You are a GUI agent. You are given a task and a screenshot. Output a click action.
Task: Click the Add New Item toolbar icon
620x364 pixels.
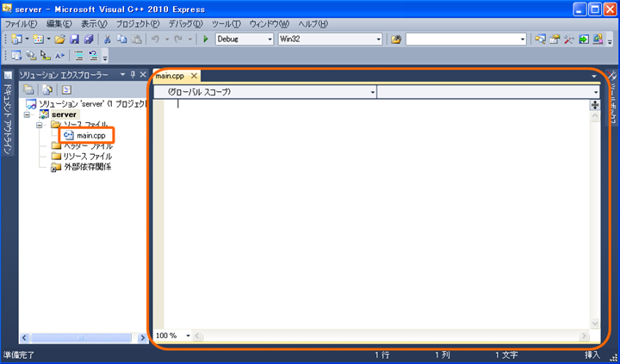point(39,39)
